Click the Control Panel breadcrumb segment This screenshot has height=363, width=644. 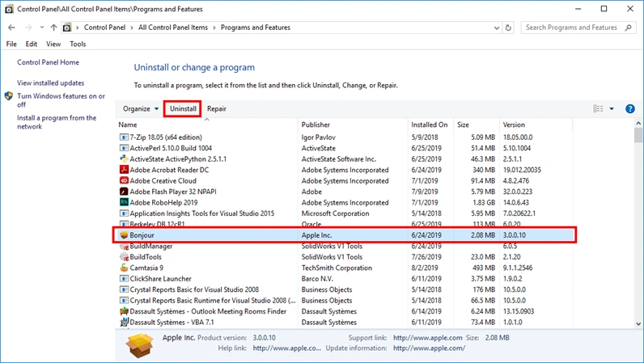[x=104, y=27]
